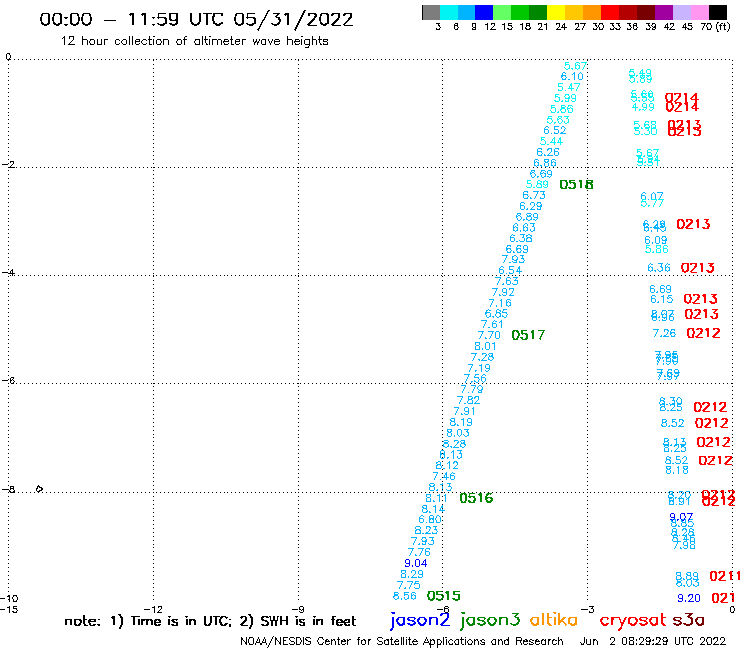Click the wave height value 7.63
The width and height of the screenshot is (740, 650).
click(x=507, y=281)
